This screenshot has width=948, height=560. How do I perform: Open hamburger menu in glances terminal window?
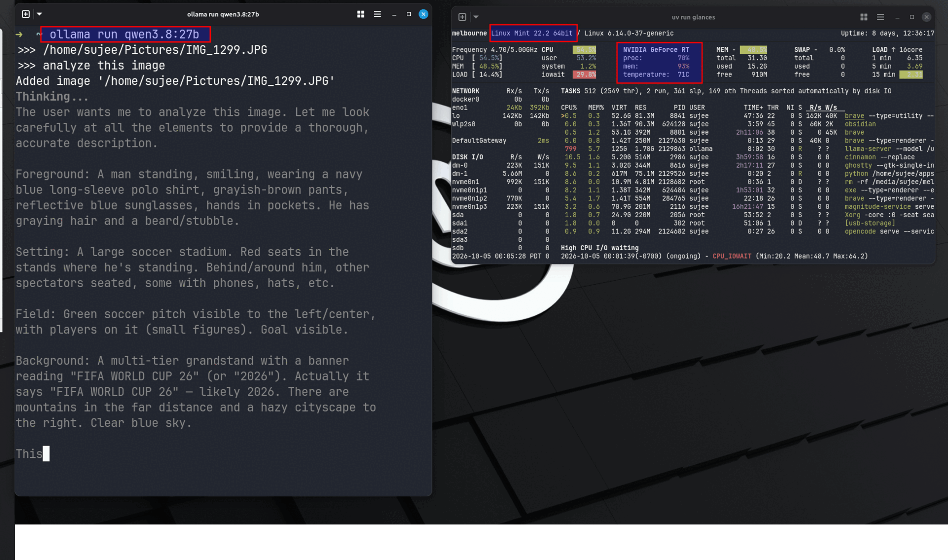880,17
